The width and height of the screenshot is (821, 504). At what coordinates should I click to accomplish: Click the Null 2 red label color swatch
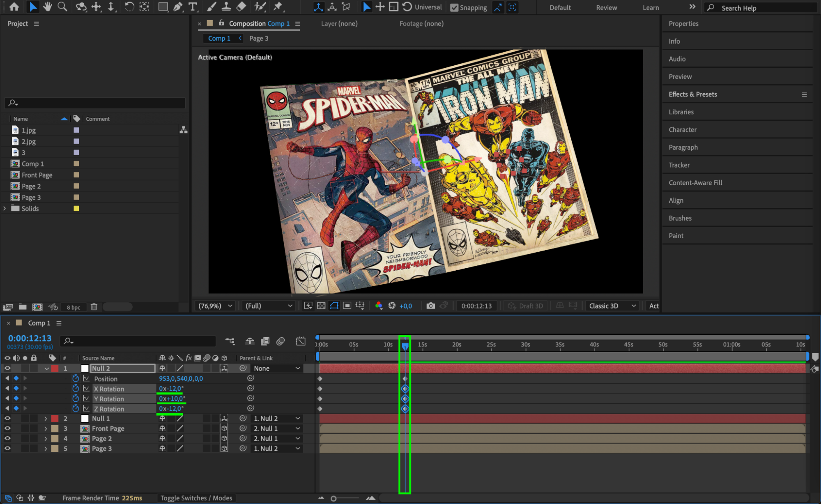(x=55, y=368)
